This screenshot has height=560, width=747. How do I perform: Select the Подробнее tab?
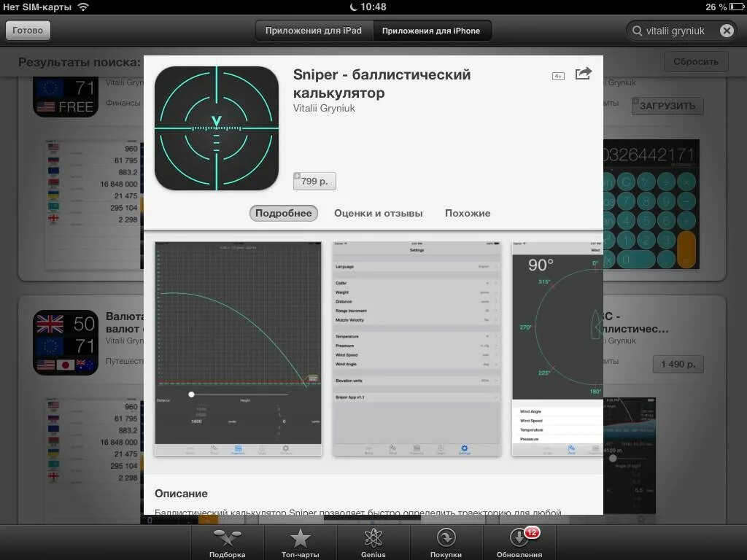coord(284,214)
